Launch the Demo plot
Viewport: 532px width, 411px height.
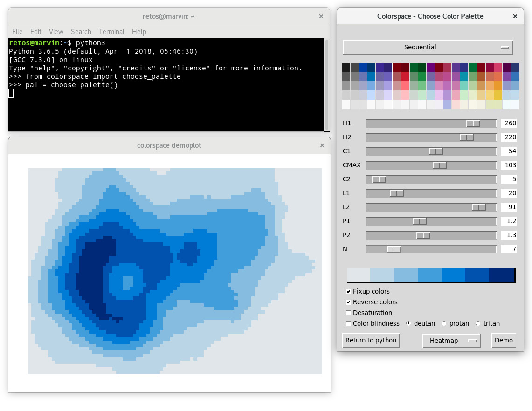tap(504, 340)
